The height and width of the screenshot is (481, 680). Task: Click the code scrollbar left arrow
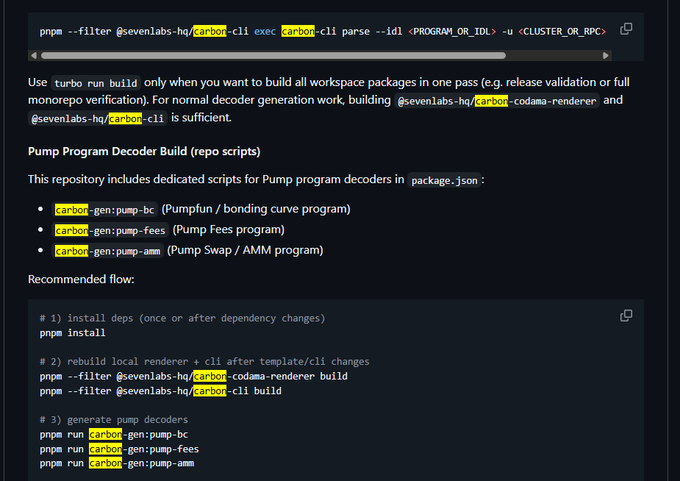(x=34, y=56)
